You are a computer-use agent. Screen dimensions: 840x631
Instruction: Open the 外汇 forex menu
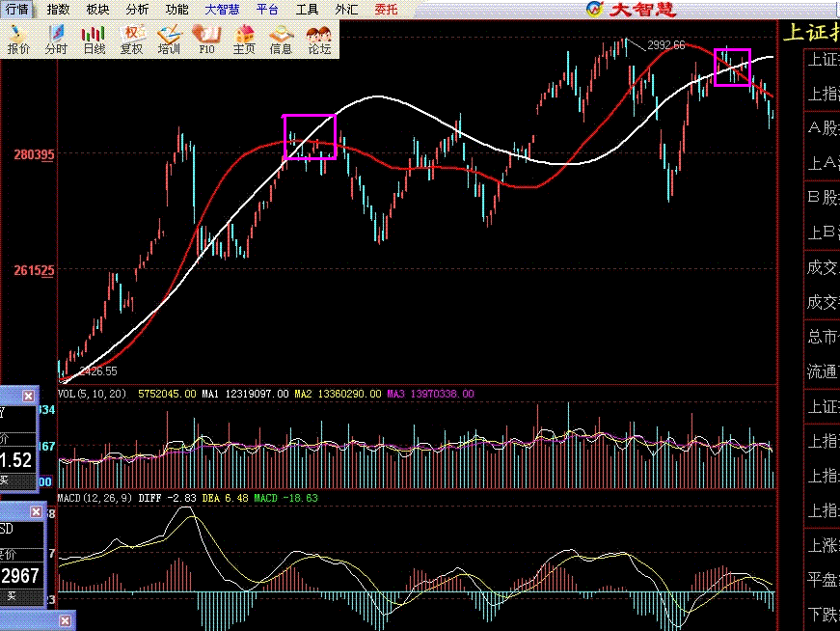coord(345,9)
